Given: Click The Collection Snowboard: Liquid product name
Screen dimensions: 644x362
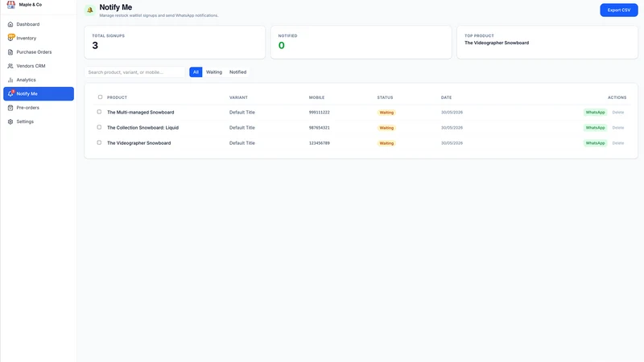Looking at the screenshot, I should coord(143,128).
